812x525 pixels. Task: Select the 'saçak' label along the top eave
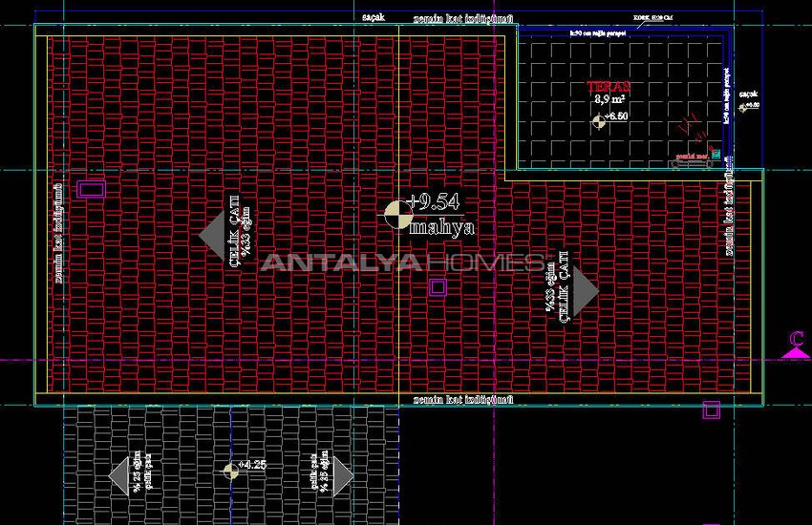(374, 17)
